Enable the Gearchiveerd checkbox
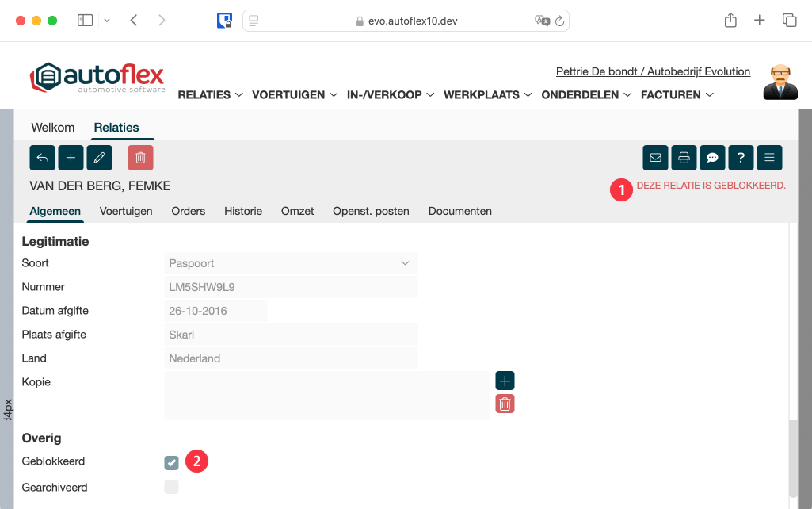Image resolution: width=812 pixels, height=509 pixels. pyautogui.click(x=171, y=487)
